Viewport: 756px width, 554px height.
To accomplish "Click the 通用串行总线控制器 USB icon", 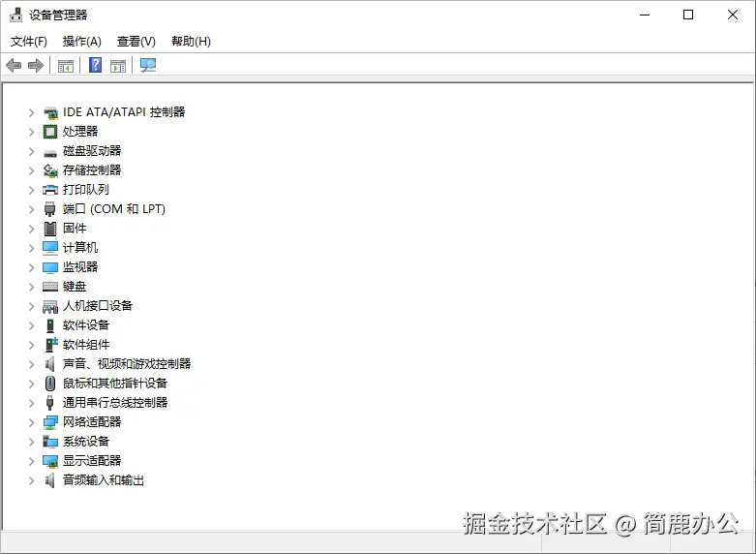I will [x=49, y=403].
